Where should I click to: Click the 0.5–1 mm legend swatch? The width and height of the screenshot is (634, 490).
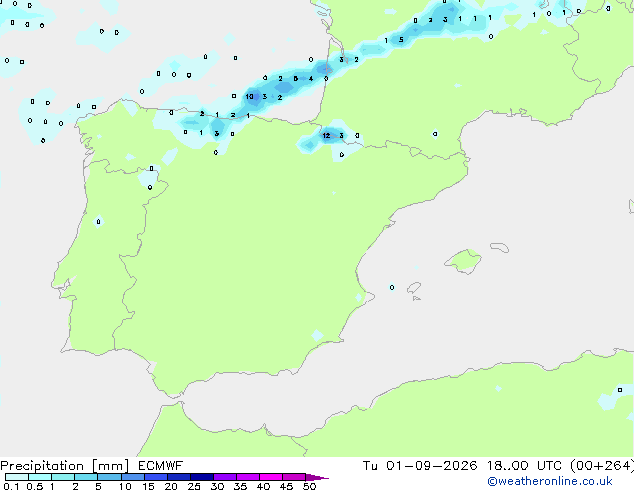pyautogui.click(x=40, y=477)
